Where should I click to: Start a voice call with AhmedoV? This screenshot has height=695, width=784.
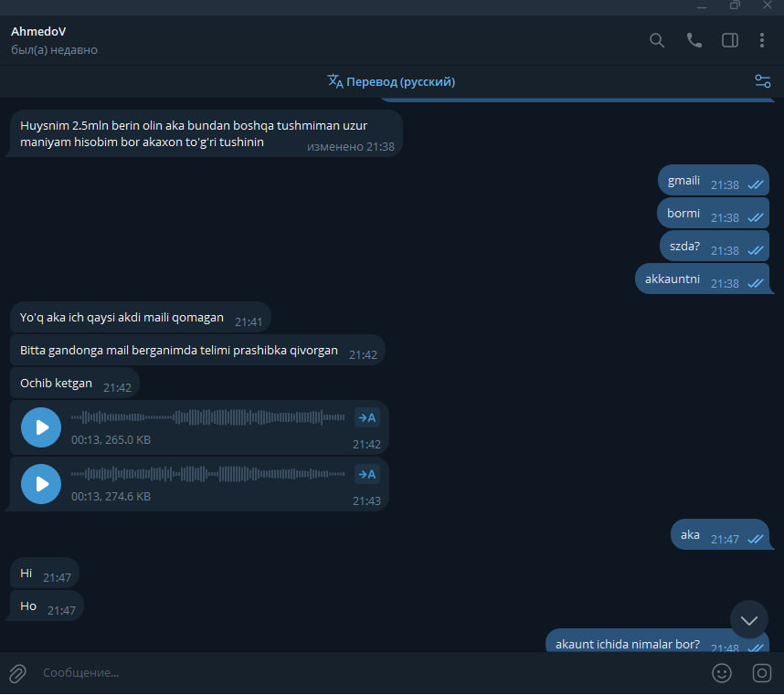tap(694, 40)
